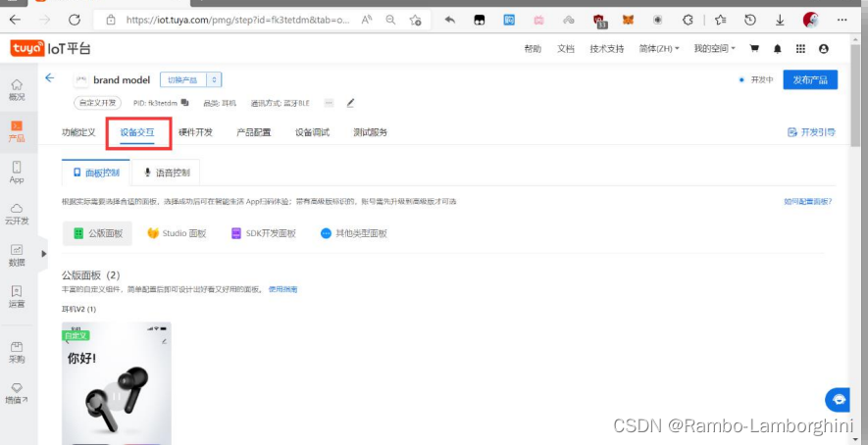Switch to 功能定义 tab
The width and height of the screenshot is (868, 445).
point(78,132)
